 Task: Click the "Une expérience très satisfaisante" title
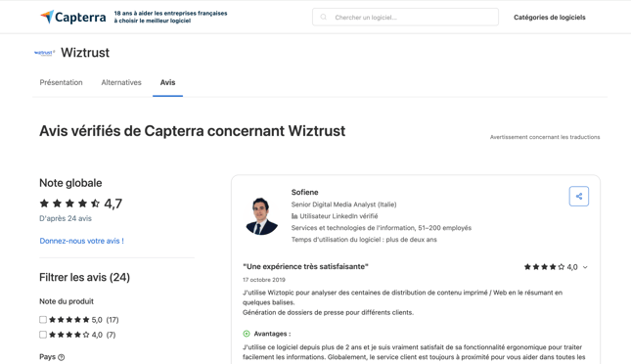pos(305,266)
